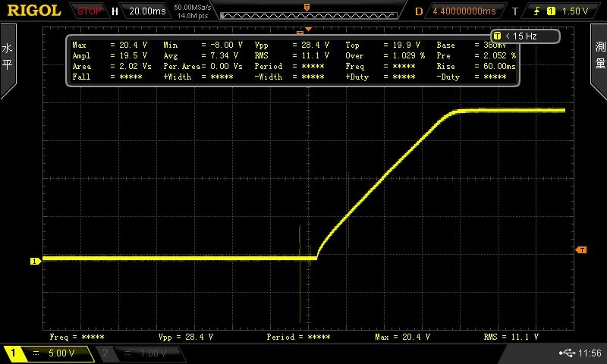Click the rising edge trigger icon
607x364 pixels.
536,11
